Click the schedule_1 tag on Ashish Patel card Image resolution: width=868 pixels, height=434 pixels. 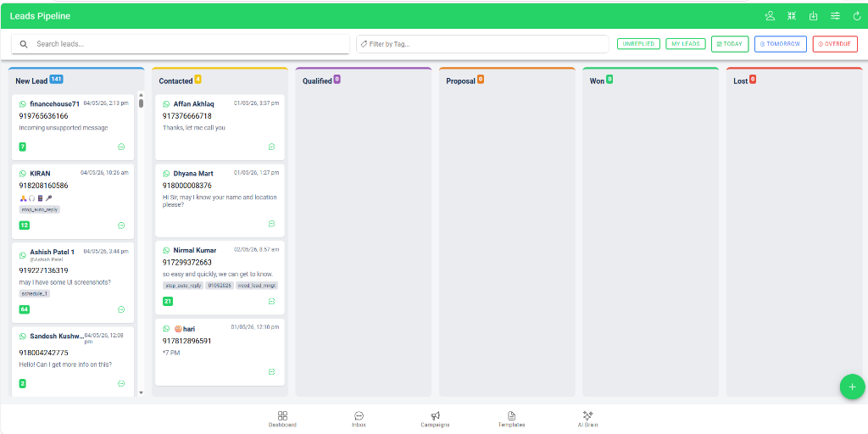pyautogui.click(x=34, y=293)
